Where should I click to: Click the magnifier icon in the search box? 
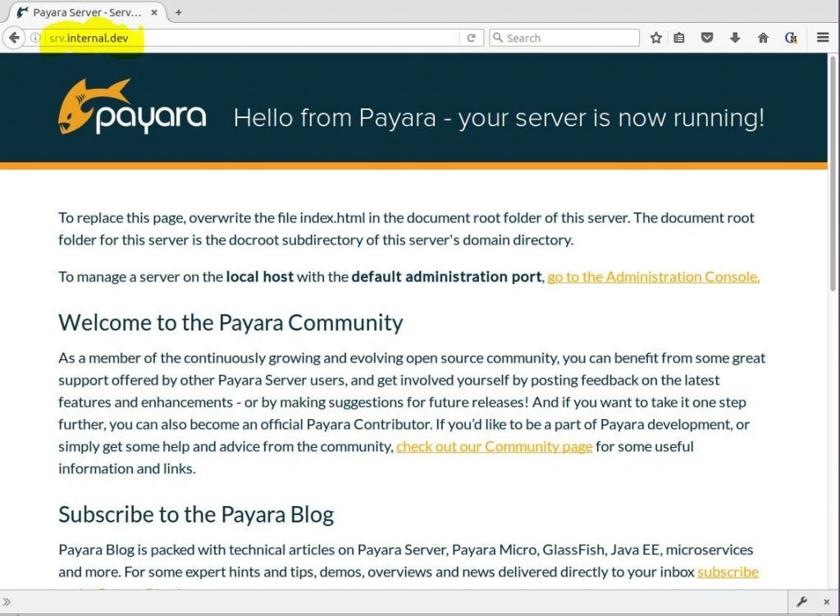[498, 38]
